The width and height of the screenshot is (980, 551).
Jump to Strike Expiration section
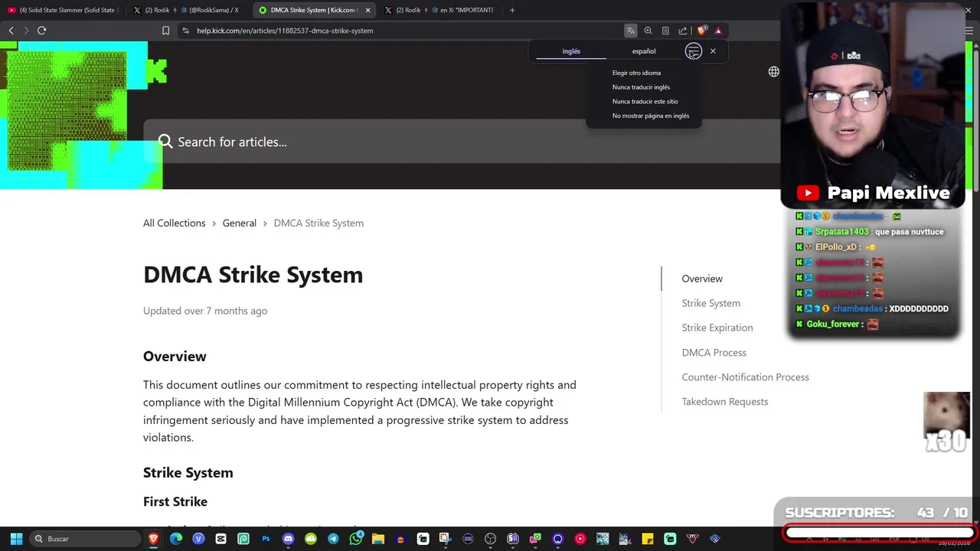click(717, 328)
